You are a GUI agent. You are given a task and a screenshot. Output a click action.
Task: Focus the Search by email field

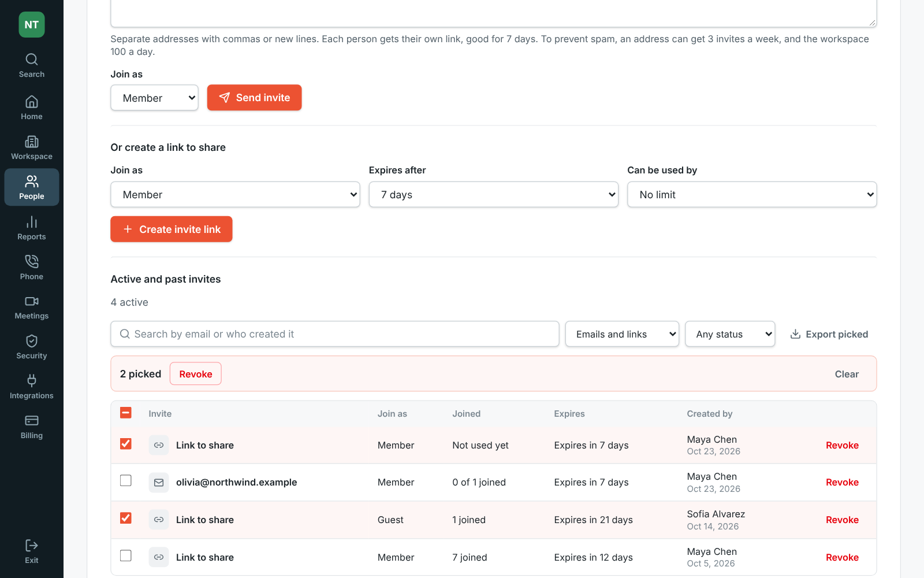(335, 334)
